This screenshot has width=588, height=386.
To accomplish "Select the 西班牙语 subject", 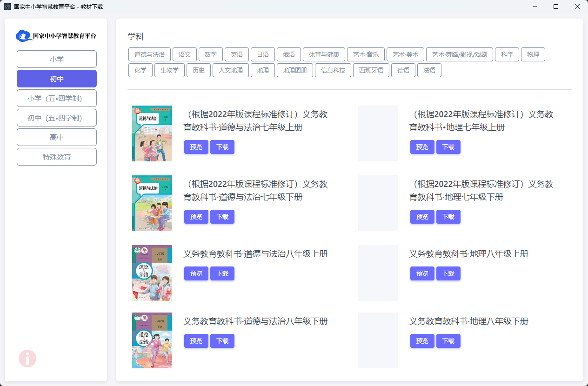I will click(371, 70).
